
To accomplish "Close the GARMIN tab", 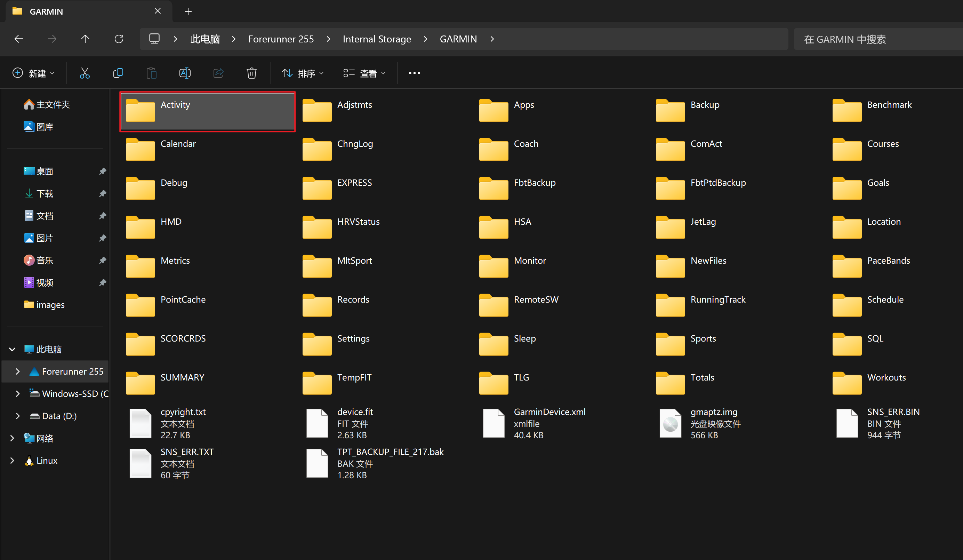I will click(x=158, y=11).
